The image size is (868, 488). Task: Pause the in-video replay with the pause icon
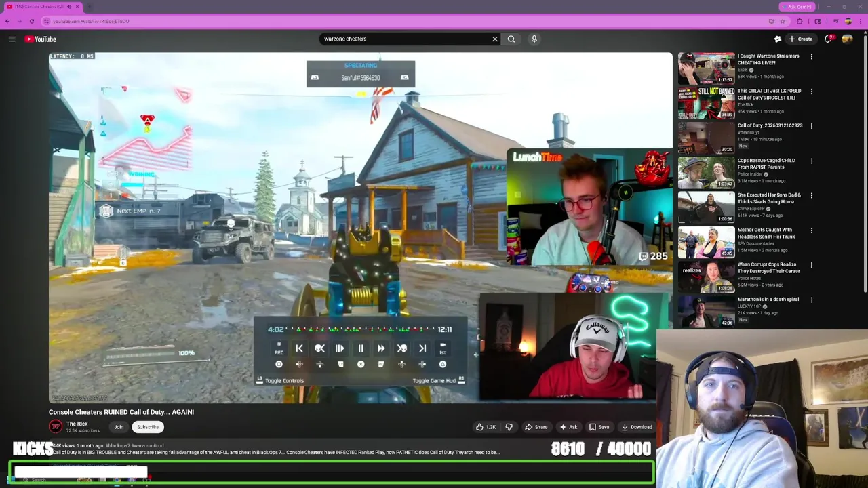coord(361,348)
